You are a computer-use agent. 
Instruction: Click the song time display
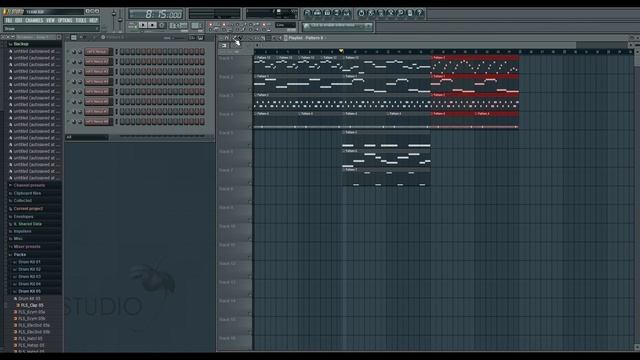[x=156, y=14]
